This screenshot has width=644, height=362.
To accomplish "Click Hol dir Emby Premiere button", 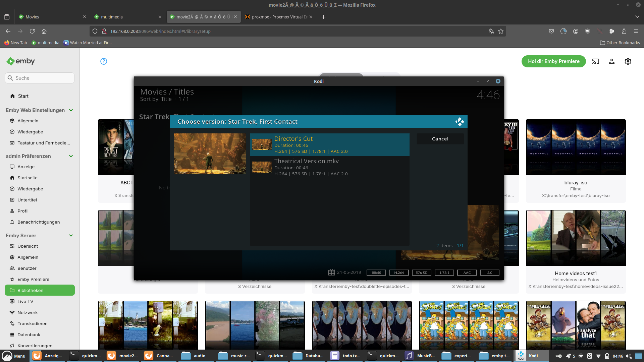I will point(553,61).
